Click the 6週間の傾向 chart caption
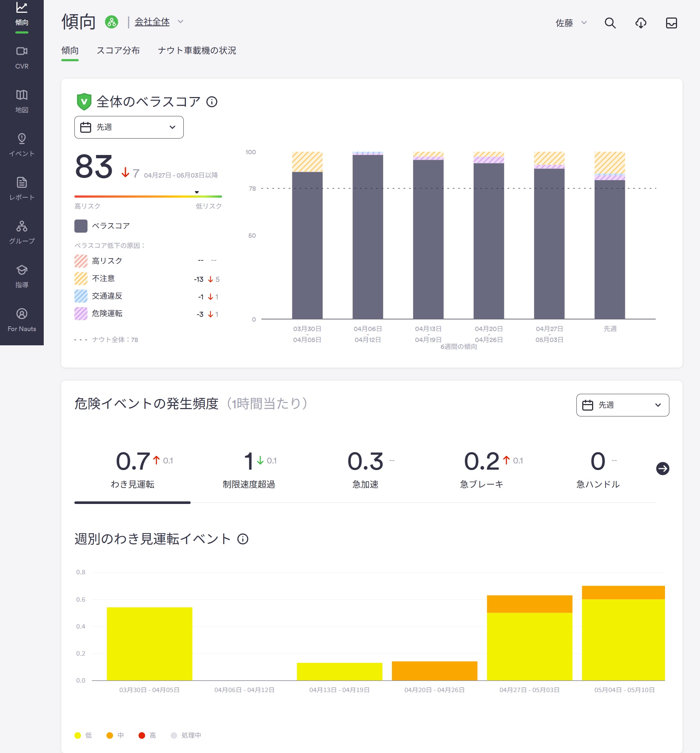 [459, 346]
